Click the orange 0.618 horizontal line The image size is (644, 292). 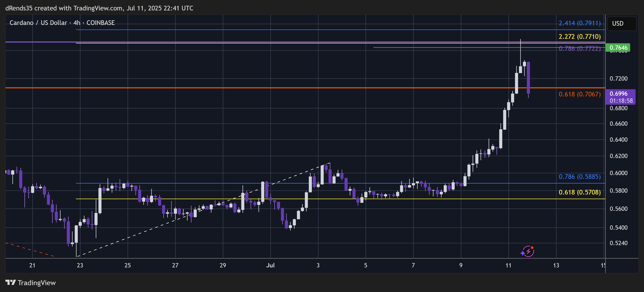click(x=305, y=88)
